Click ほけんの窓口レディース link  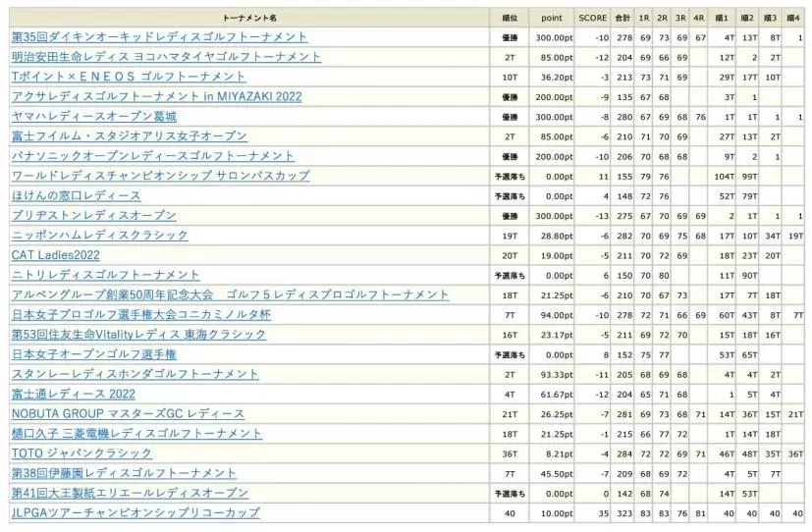[x=76, y=195]
